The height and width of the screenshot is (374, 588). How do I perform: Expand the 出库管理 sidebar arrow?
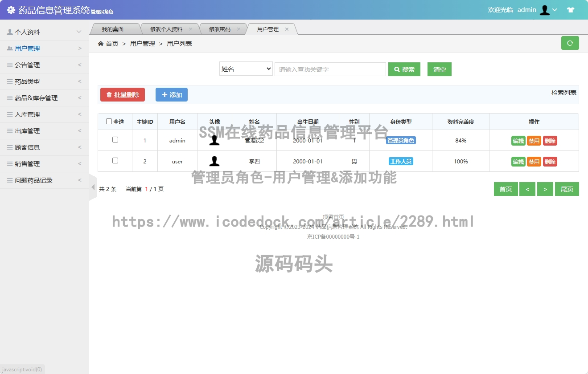point(80,131)
